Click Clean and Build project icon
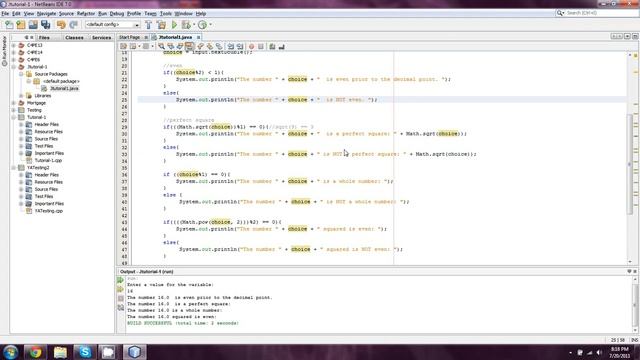 coord(162,25)
